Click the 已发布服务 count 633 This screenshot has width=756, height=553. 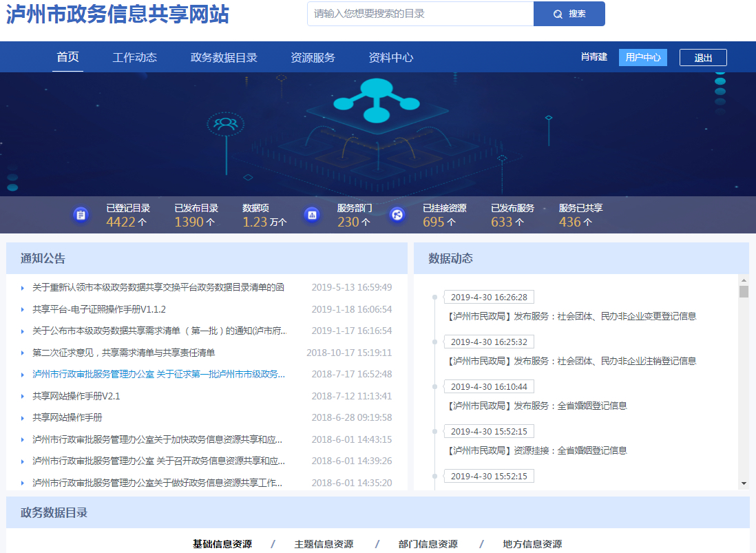[501, 222]
